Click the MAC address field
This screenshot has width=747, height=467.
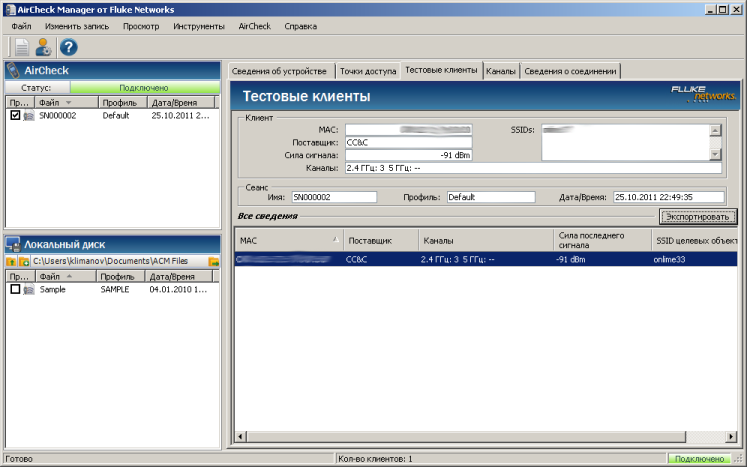coord(408,130)
